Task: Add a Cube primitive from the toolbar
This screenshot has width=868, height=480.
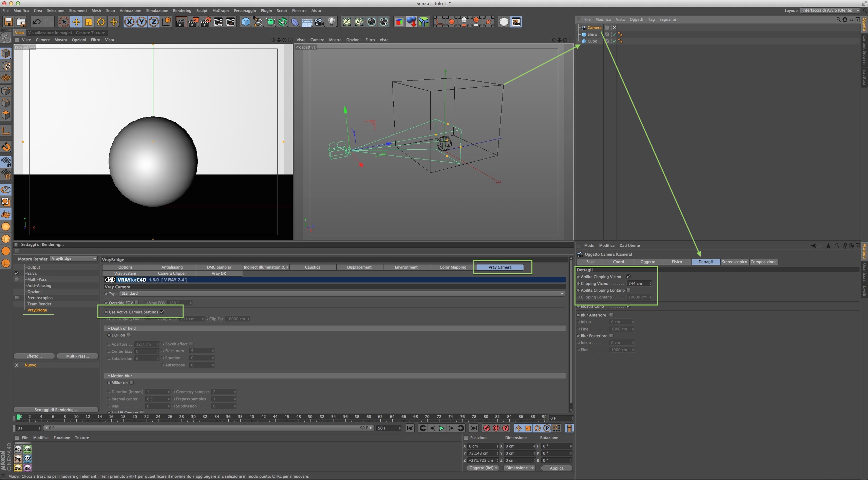Action: click(x=246, y=22)
